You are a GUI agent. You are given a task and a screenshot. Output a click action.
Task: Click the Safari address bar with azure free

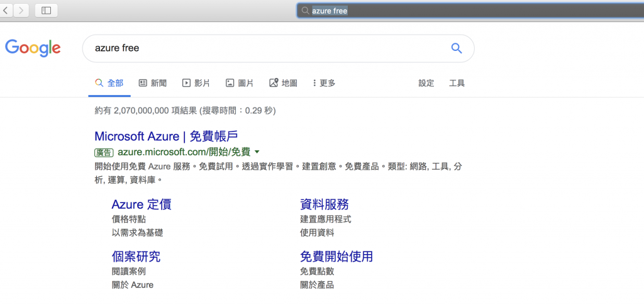[470, 11]
